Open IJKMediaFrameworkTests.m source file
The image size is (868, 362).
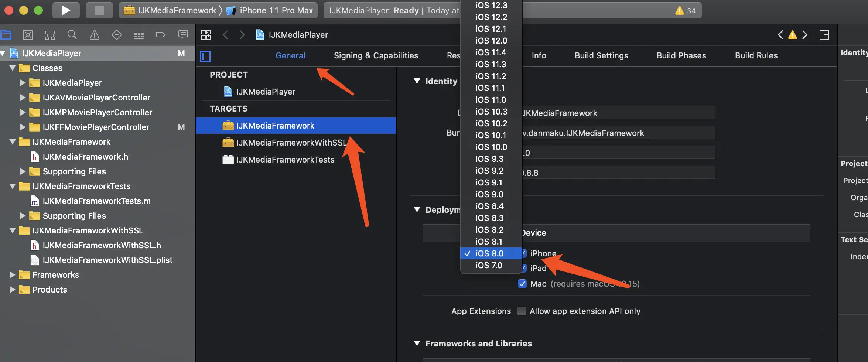click(x=98, y=201)
